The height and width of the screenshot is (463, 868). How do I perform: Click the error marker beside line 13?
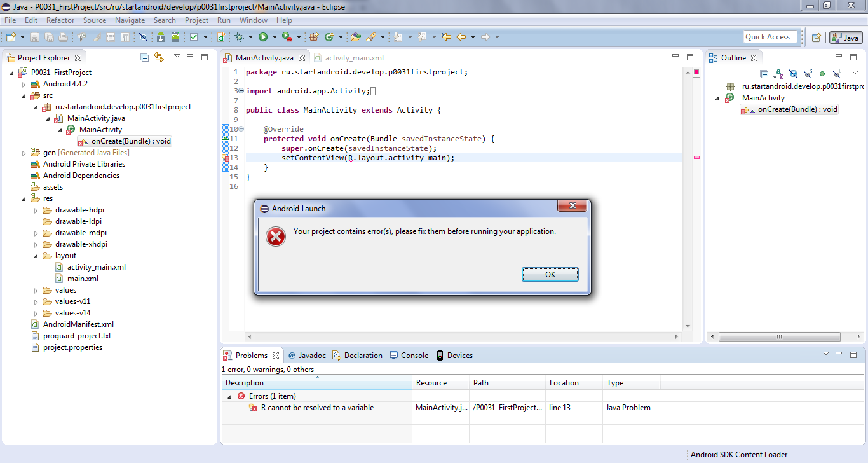[225, 158]
